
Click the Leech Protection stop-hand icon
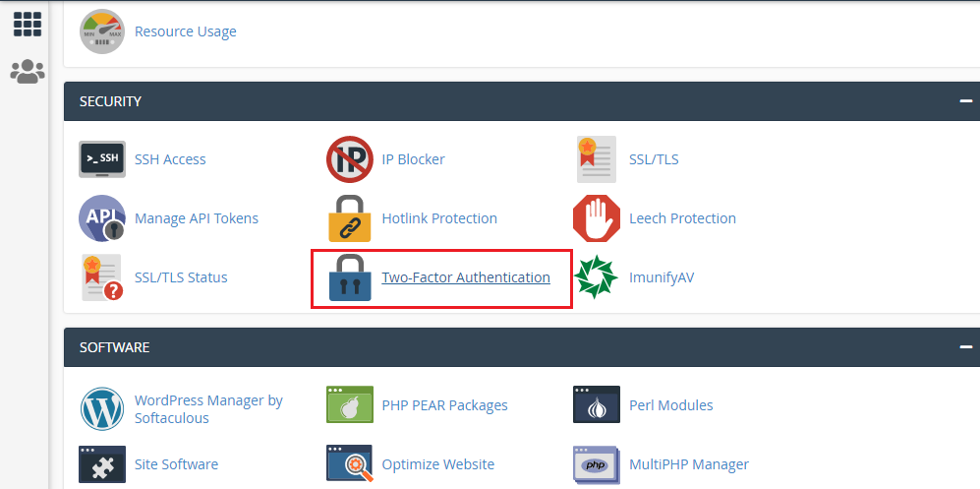click(597, 218)
